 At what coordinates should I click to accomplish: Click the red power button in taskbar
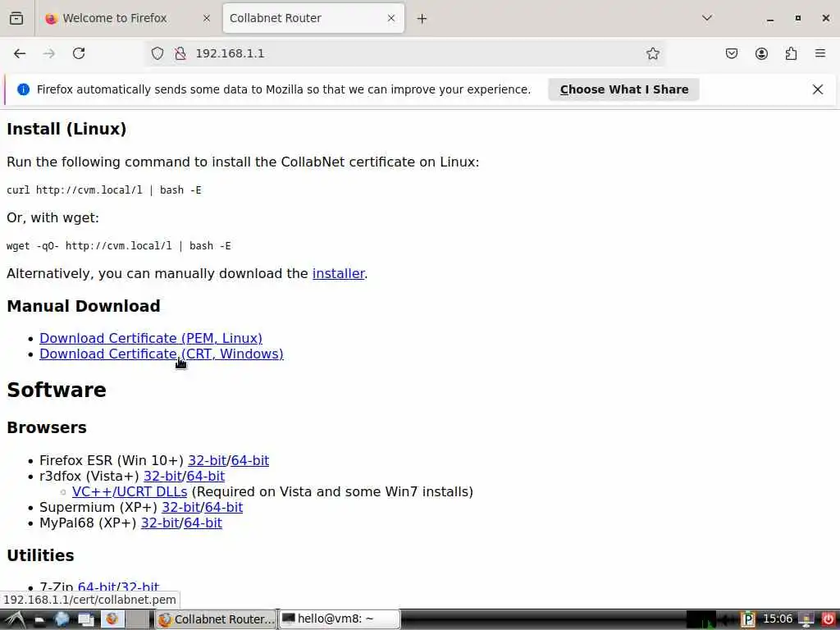click(x=828, y=620)
